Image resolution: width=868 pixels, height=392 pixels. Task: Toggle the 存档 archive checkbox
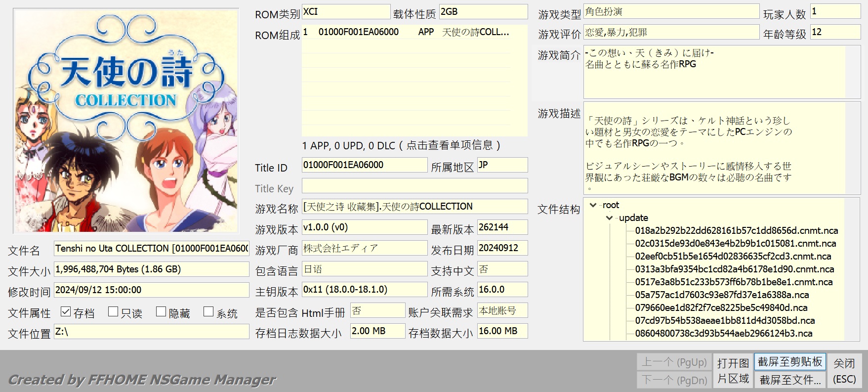click(66, 312)
